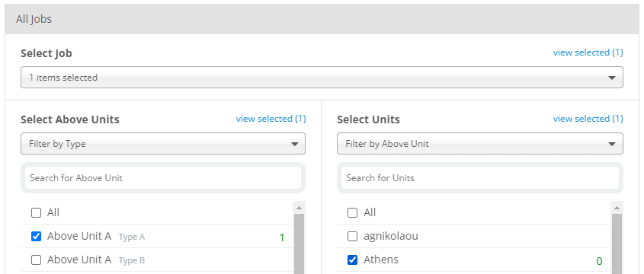The height and width of the screenshot is (274, 644).
Task: Focus the Search for Units field
Action: 479,177
